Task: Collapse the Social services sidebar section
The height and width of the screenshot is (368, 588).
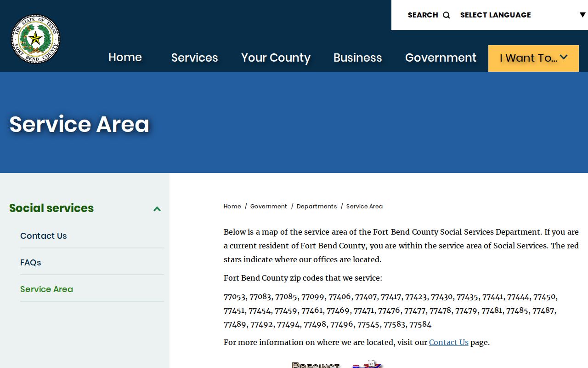Action: 157,209
